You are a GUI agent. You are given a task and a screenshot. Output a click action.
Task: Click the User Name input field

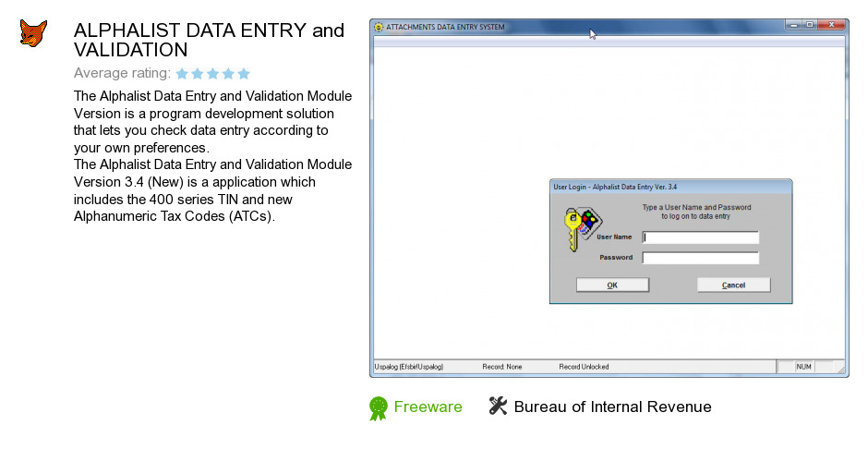700,237
